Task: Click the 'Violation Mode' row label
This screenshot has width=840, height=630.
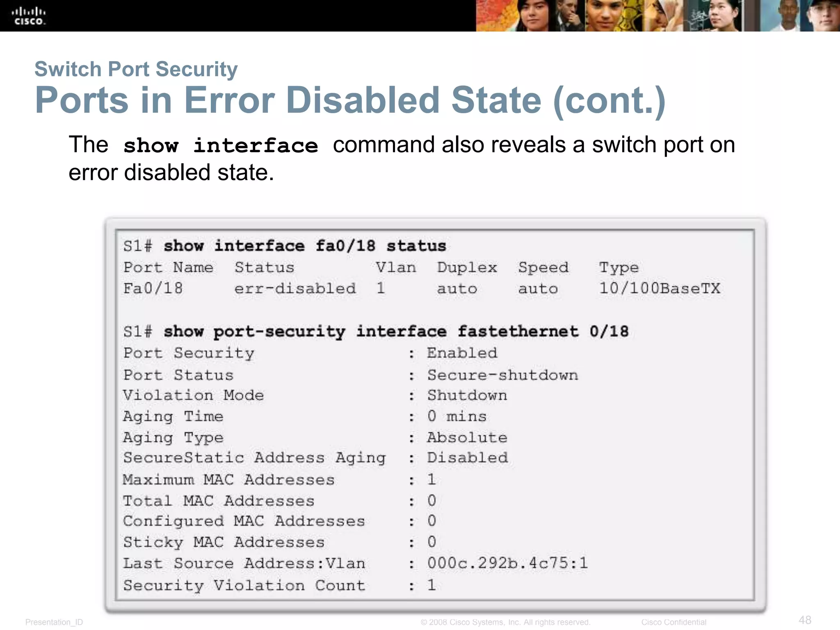Action: coord(193,395)
